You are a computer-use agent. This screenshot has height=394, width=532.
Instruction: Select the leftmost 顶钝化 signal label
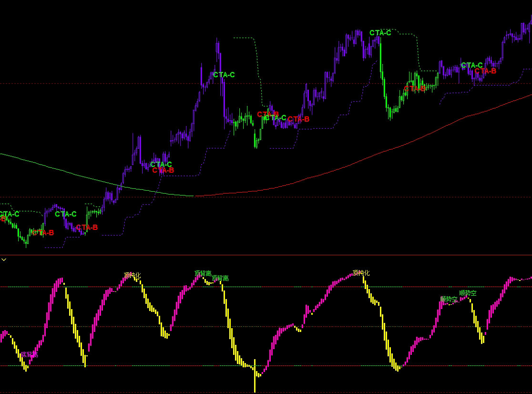pos(133,275)
